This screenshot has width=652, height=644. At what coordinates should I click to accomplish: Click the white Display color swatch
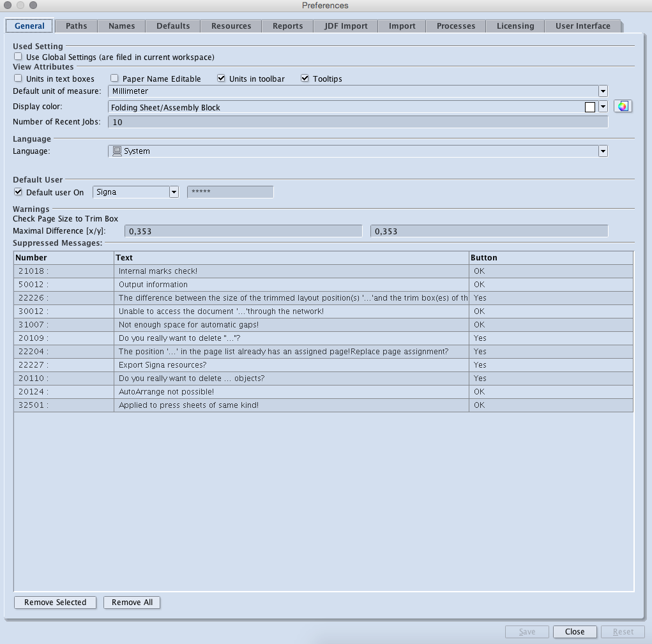coord(589,107)
